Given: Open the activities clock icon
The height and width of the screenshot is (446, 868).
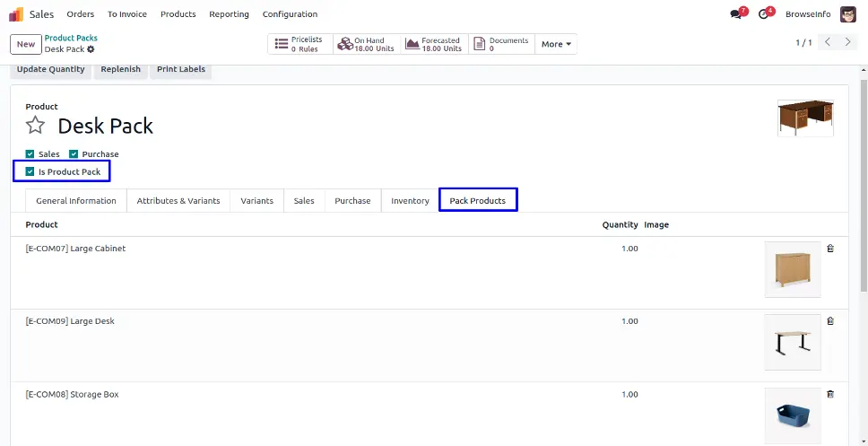Looking at the screenshot, I should 764,14.
